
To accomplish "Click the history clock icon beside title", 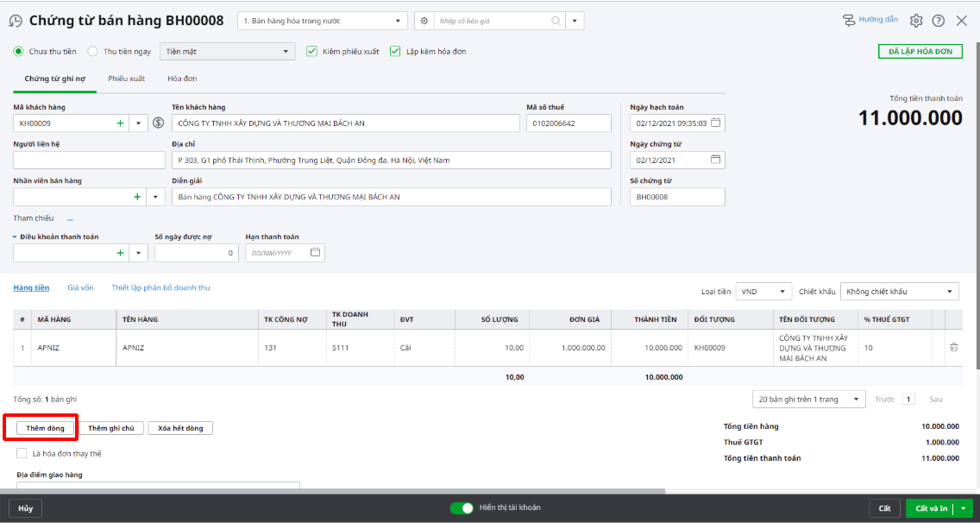I will (x=16, y=21).
